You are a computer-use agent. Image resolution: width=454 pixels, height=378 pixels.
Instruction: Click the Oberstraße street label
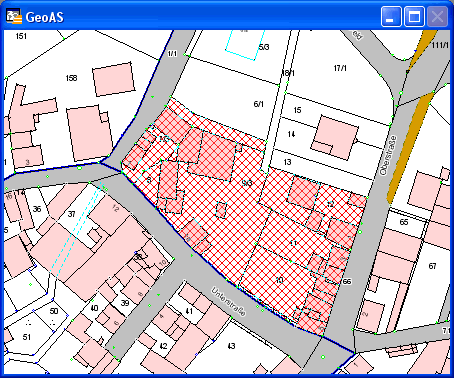tap(388, 155)
